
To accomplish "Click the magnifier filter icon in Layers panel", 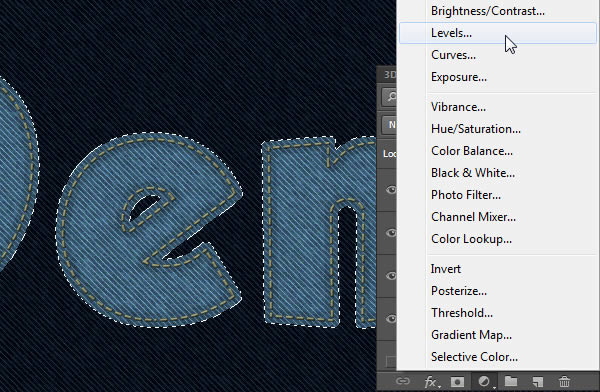I will 390,97.
